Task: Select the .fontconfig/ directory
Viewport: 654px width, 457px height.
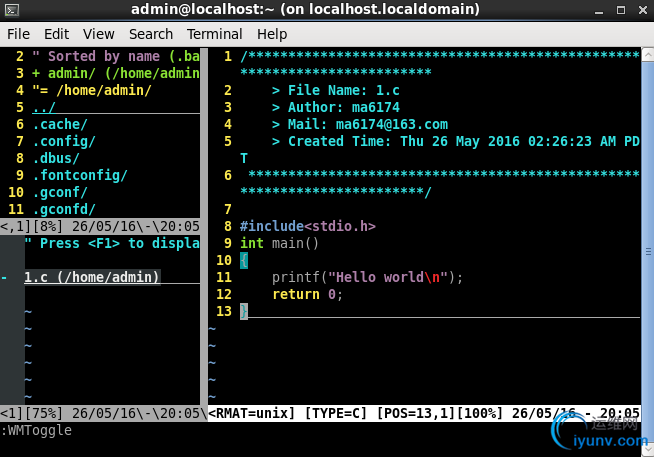Action: click(80, 176)
